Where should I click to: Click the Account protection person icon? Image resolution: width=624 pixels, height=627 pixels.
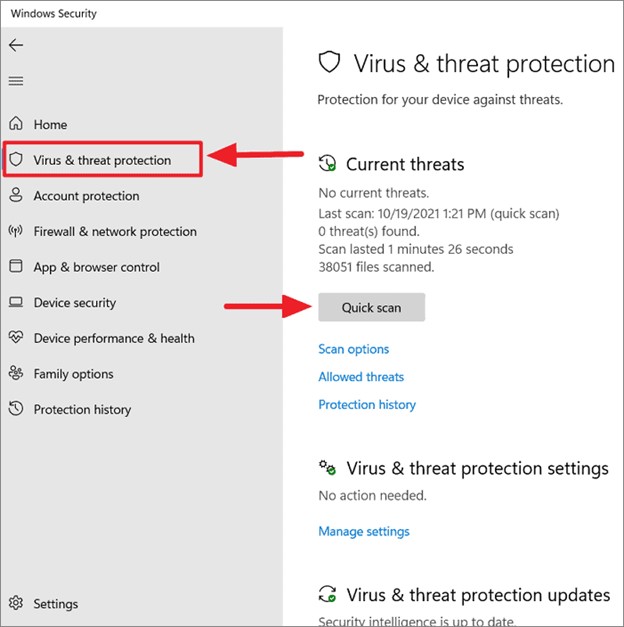click(x=15, y=196)
